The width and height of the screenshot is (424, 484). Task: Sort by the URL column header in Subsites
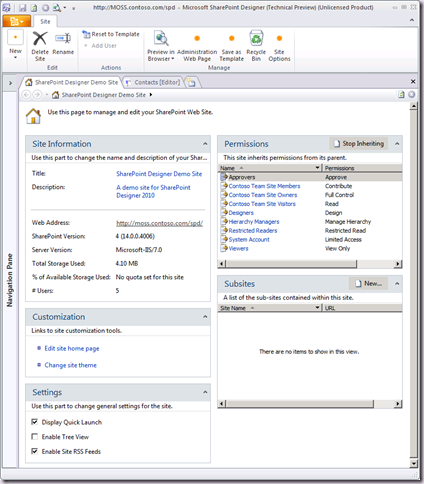click(363, 308)
